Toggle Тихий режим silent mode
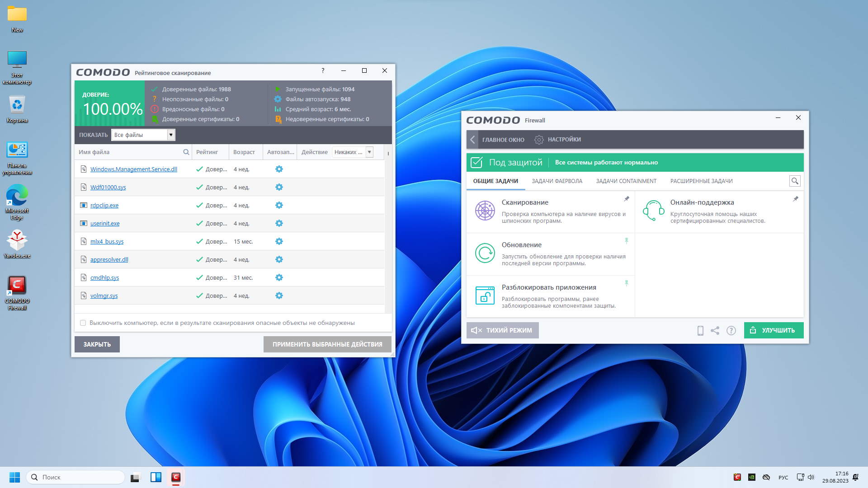 (x=502, y=330)
